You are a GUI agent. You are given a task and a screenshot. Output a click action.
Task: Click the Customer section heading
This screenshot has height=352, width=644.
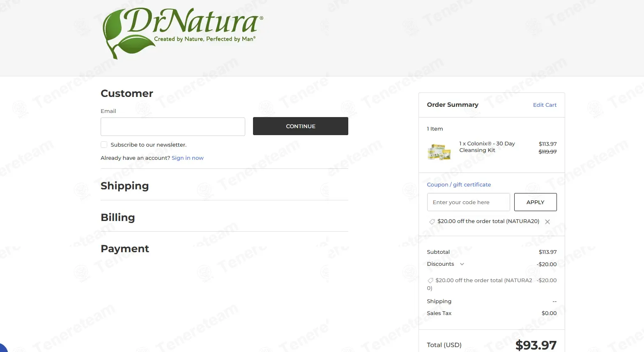point(127,93)
